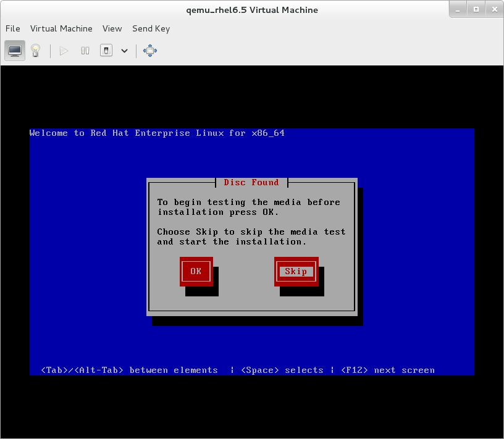
Task: Open the File menu
Action: pos(13,28)
